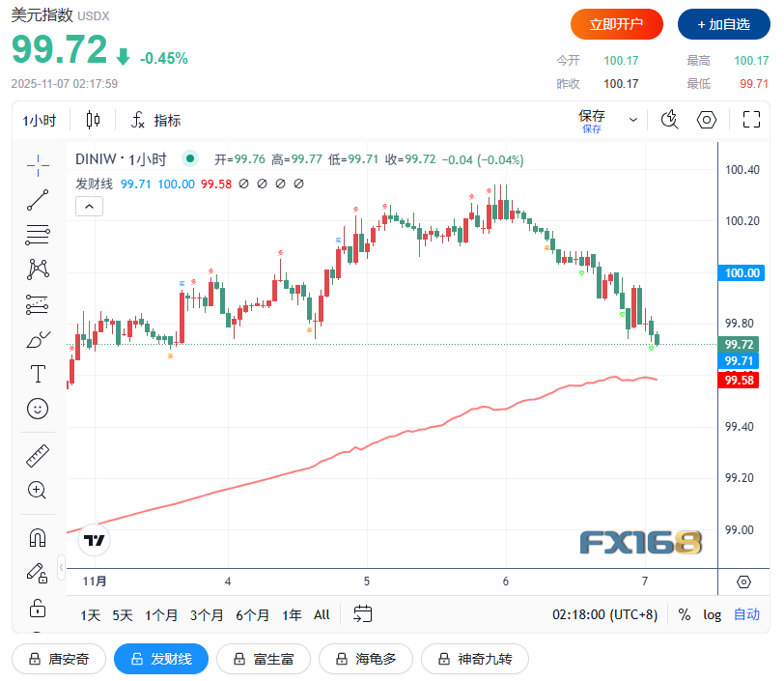The width and height of the screenshot is (784, 681).
Task: Choose the brush drawing tool
Action: (x=38, y=339)
